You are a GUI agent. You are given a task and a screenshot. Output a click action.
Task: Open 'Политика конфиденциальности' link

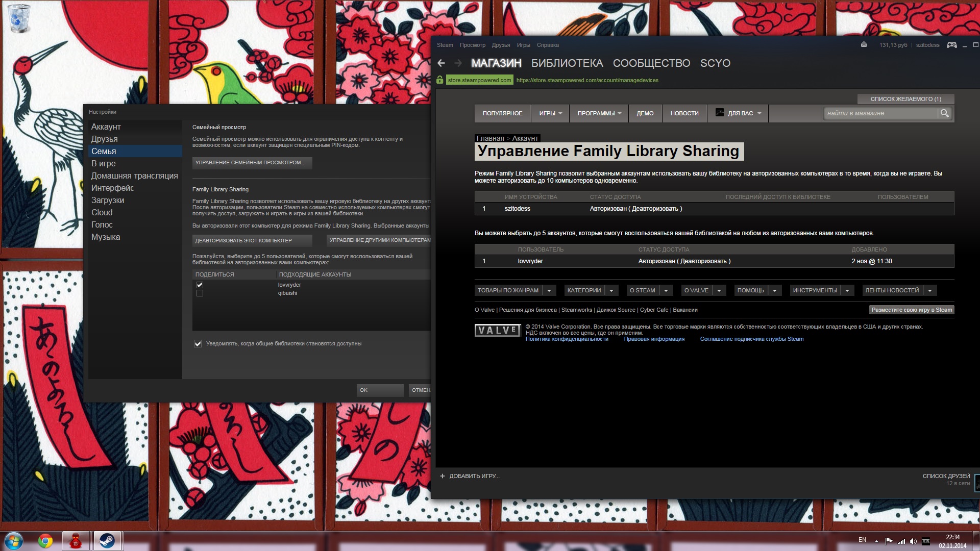coord(567,339)
